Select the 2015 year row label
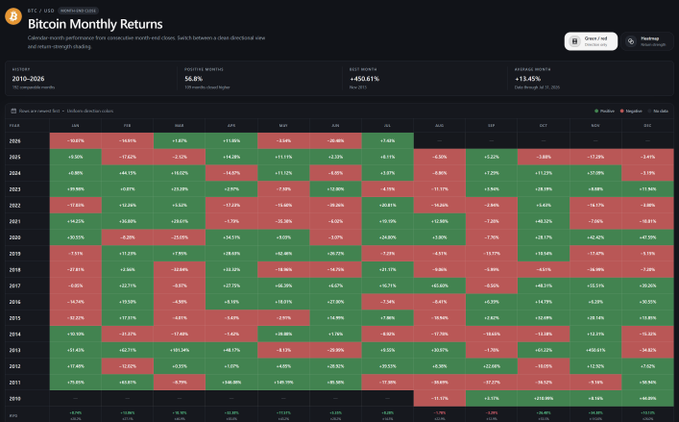The height and width of the screenshot is (422, 679). coord(15,318)
